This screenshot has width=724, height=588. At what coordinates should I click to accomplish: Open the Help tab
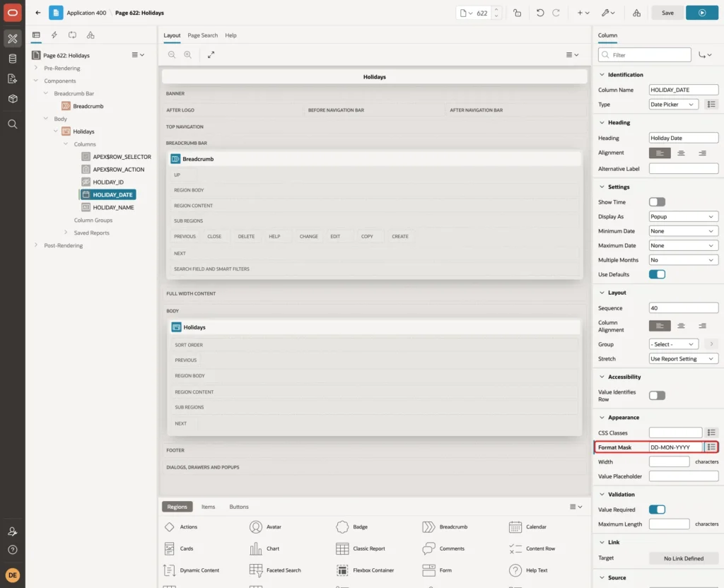(x=231, y=35)
